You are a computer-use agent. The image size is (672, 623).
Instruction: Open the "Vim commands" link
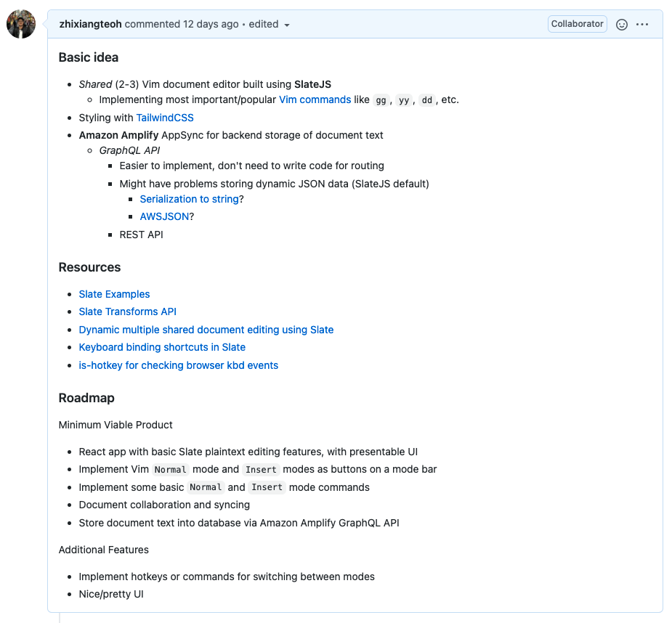[315, 99]
